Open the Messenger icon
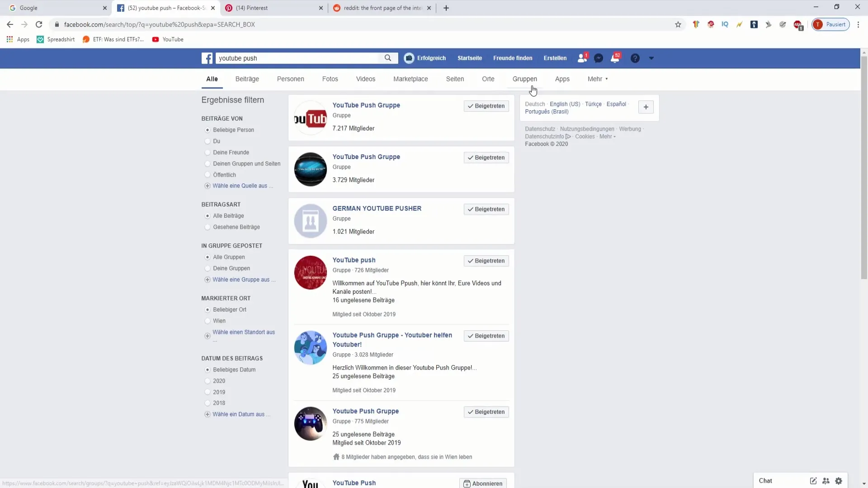The height and width of the screenshot is (488, 868). pos(599,58)
